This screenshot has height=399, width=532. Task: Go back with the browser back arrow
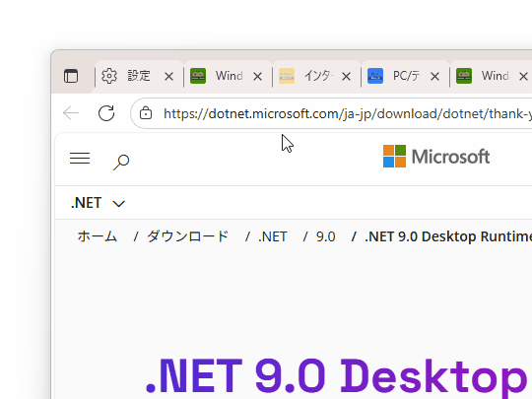click(x=71, y=113)
